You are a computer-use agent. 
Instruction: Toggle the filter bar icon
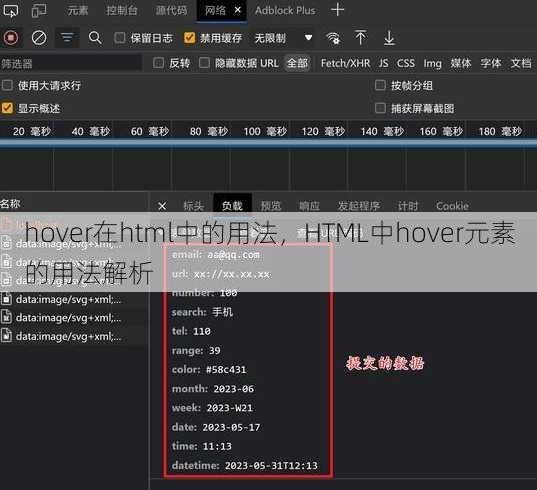(x=67, y=38)
